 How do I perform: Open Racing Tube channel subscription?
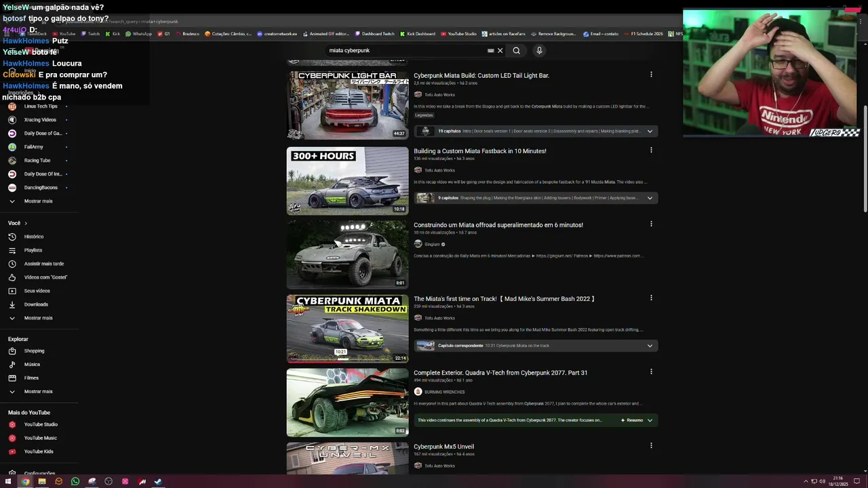[37, 161]
